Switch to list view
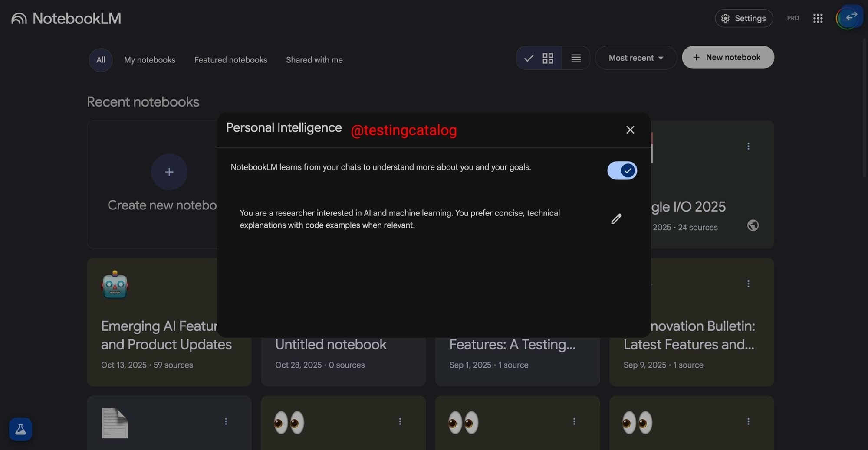 click(575, 58)
